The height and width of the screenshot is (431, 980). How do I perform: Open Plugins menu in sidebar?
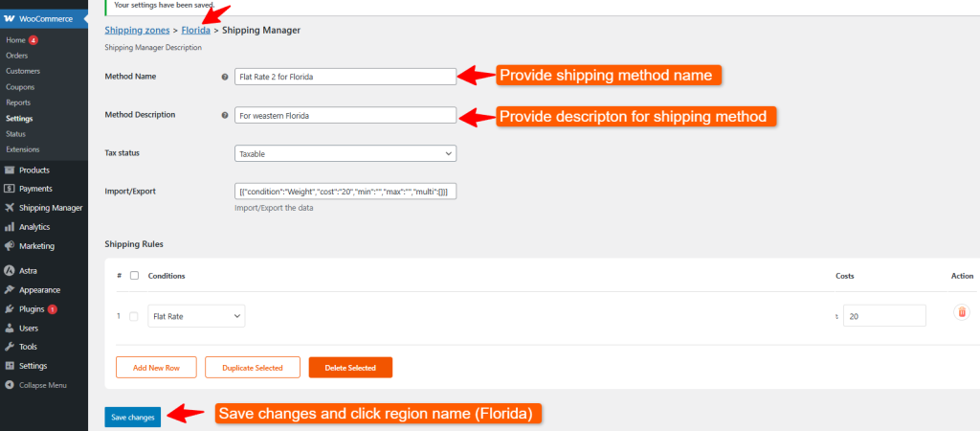pyautogui.click(x=32, y=309)
